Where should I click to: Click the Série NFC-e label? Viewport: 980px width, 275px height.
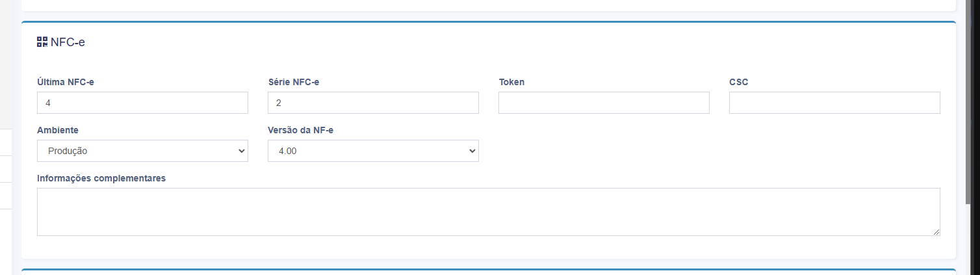click(x=294, y=82)
